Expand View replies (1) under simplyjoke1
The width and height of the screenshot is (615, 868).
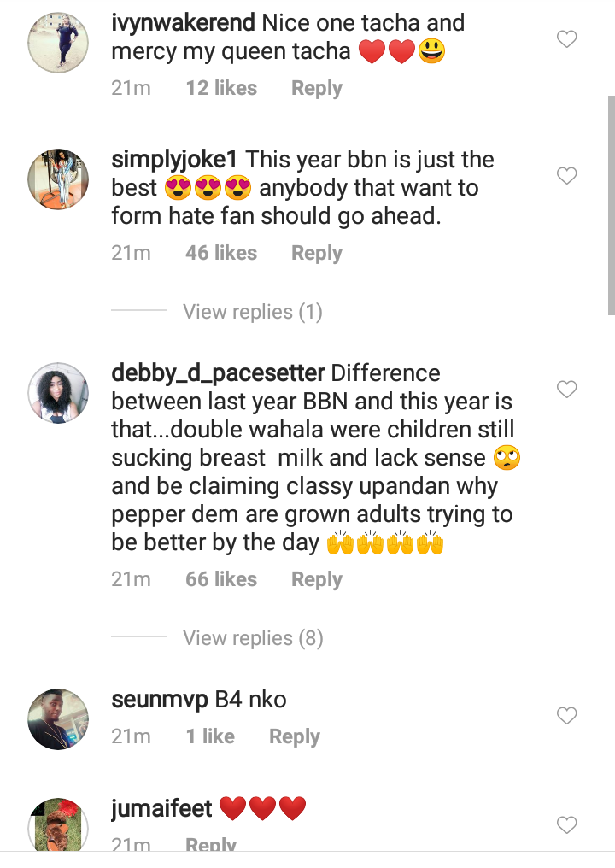tap(253, 312)
